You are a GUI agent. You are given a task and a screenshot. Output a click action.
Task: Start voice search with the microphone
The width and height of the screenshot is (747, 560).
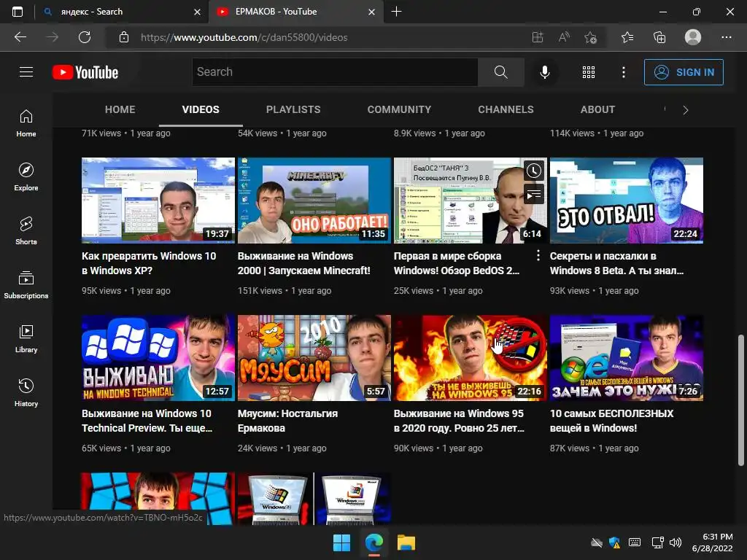pos(544,72)
